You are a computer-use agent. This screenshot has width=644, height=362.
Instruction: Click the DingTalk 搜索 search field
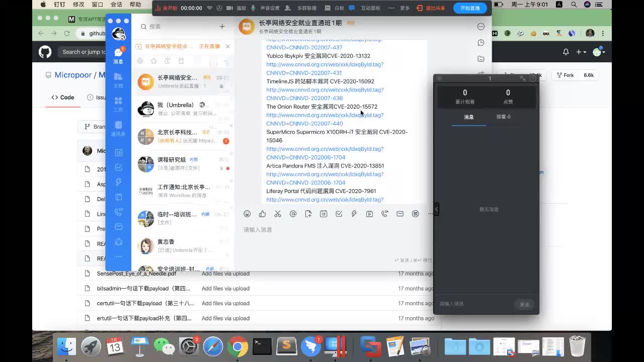pos(176,26)
